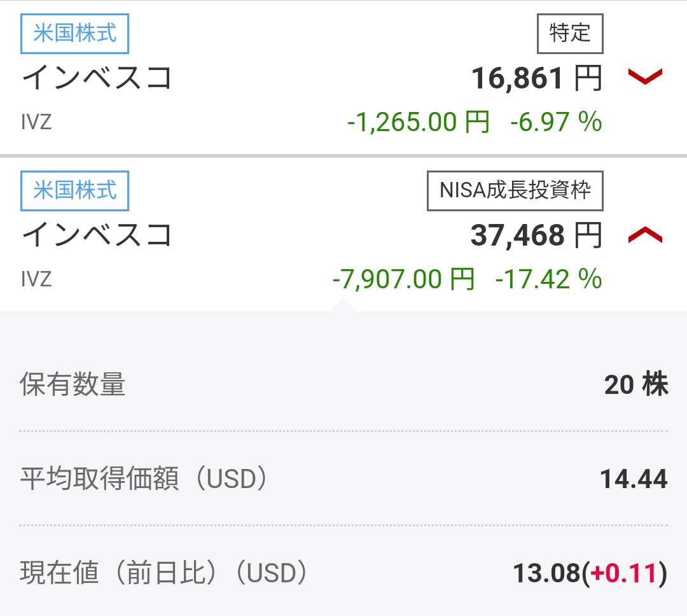This screenshot has height=616, width=687.
Task: Collapse the NISA成長投資枠 インベスコ details
Action: coord(645,235)
